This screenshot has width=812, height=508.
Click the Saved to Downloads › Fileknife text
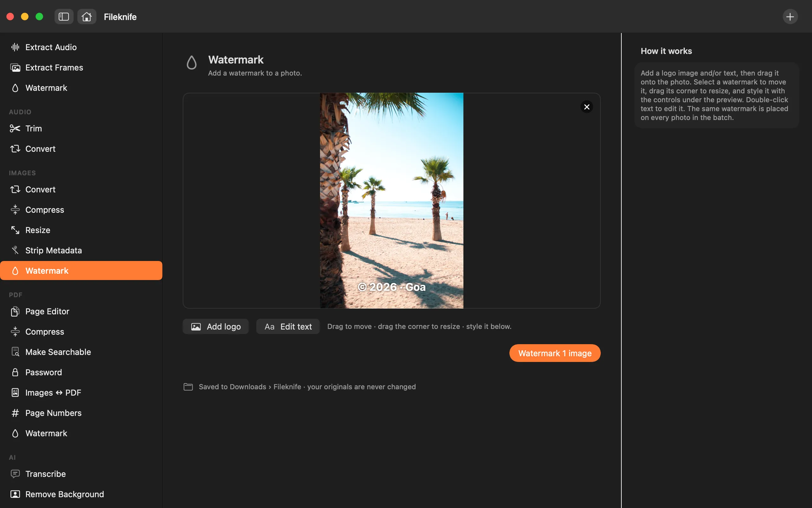[250, 387]
